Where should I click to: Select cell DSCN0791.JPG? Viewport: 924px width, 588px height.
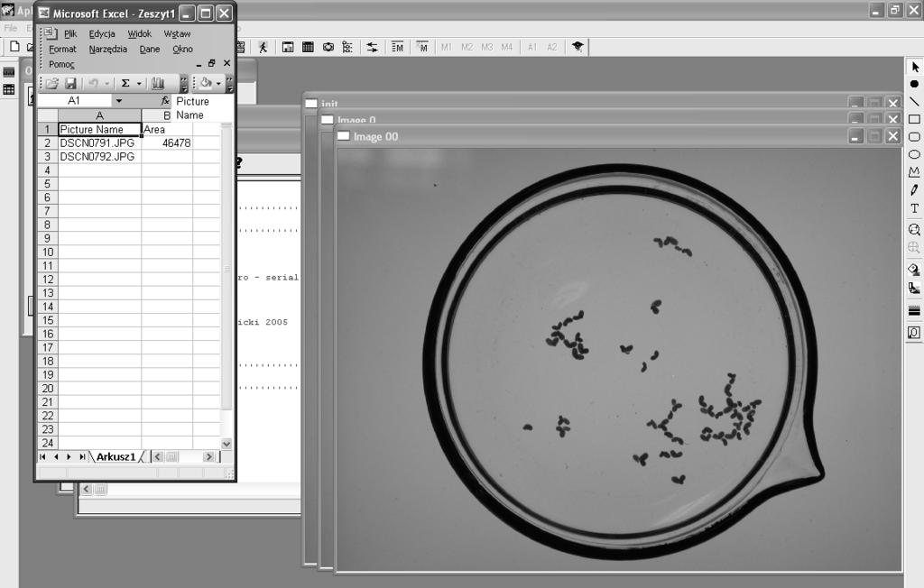99,143
